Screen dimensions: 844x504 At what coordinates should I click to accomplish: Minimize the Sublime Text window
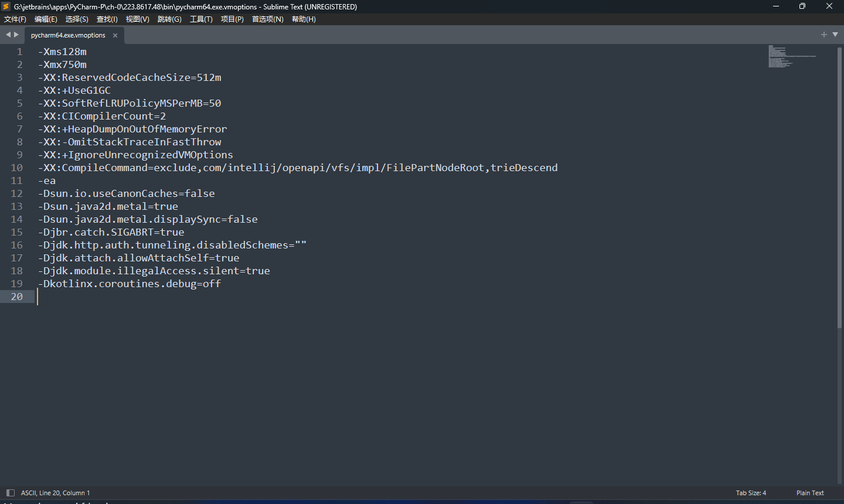(x=776, y=6)
